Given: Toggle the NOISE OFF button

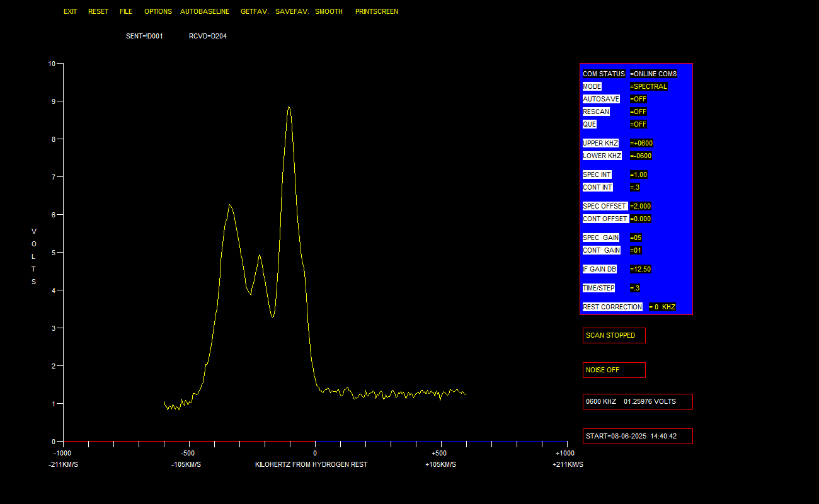Looking at the screenshot, I should [614, 370].
